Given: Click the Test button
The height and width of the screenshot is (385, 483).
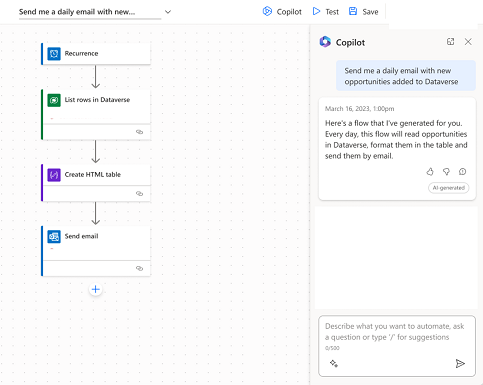Looking at the screenshot, I should [x=326, y=12].
